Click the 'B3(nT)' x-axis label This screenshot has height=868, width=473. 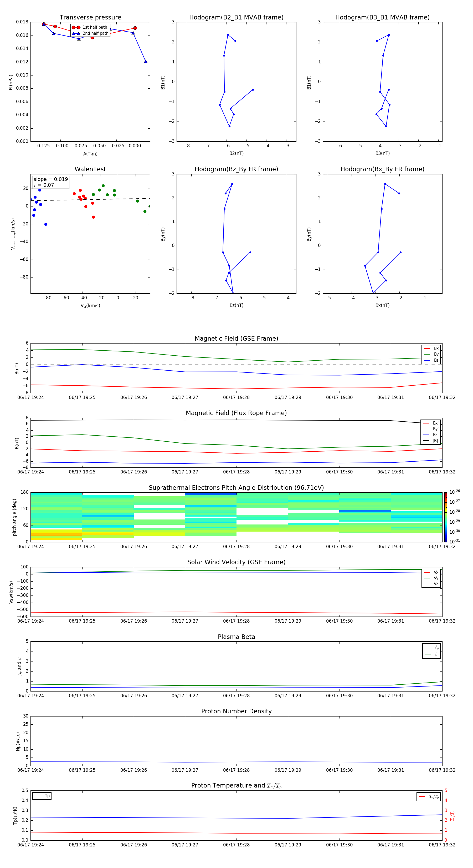[382, 153]
